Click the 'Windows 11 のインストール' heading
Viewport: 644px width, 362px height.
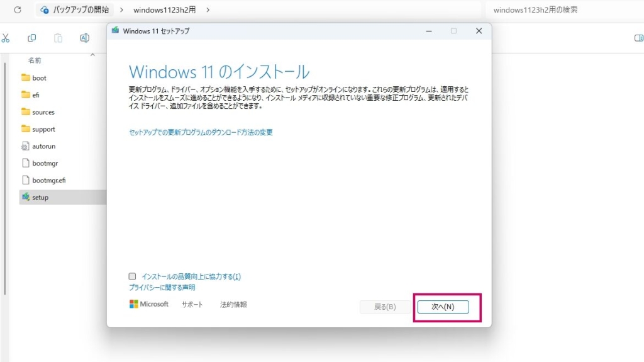[219, 72]
